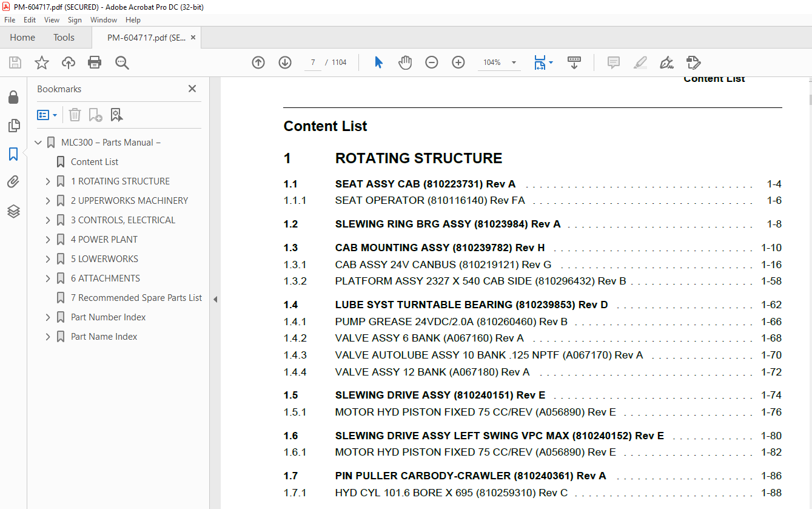Open the Attachments paperclip panel
812x509 pixels.
coord(13,182)
